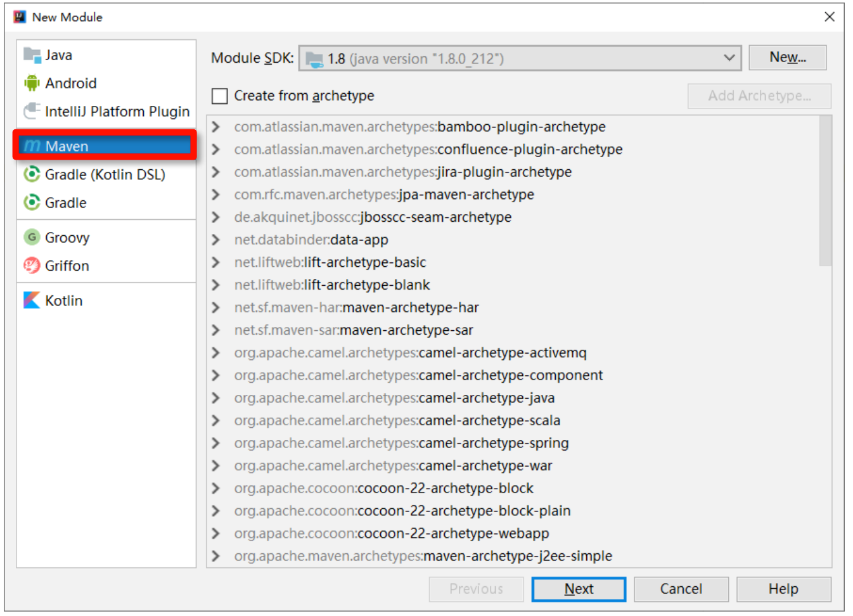Expand lift-archetype-basic entry
The height and width of the screenshot is (616, 853).
(216, 262)
